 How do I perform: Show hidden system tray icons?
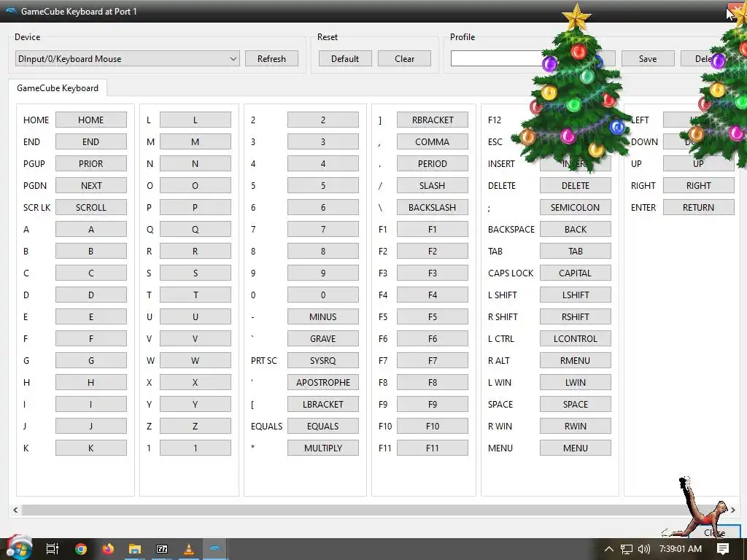(x=608, y=549)
